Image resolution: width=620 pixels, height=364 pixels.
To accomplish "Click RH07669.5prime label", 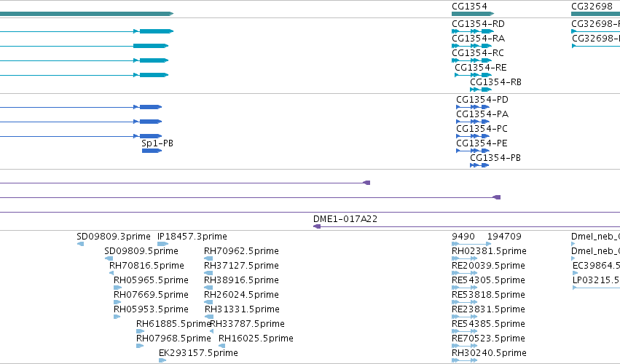I will [151, 295].
